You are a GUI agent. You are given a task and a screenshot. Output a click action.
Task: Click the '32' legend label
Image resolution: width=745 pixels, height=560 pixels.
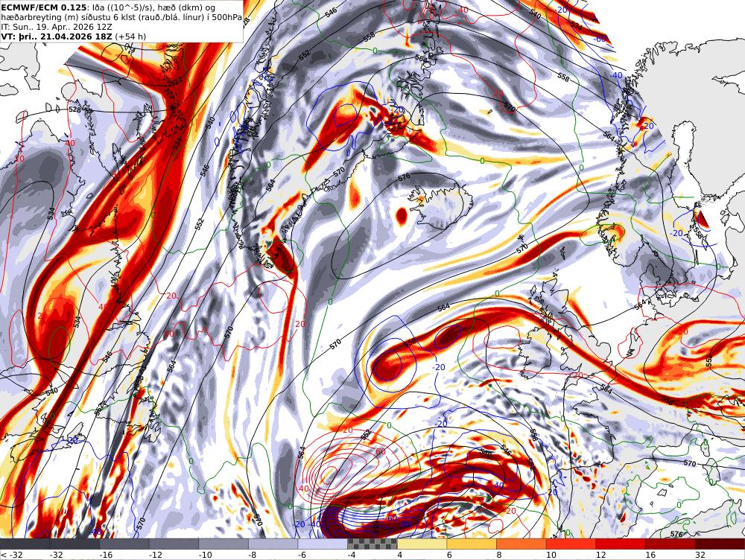700,555
